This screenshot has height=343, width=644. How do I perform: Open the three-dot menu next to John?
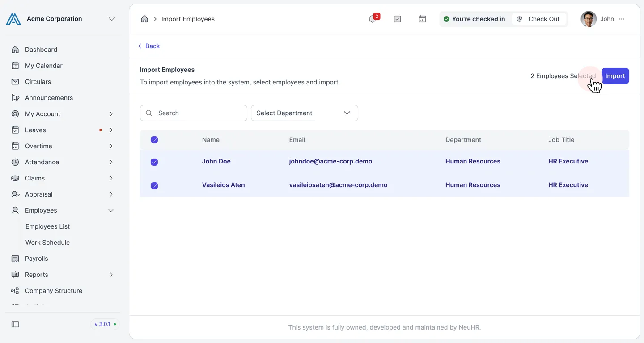pyautogui.click(x=622, y=19)
